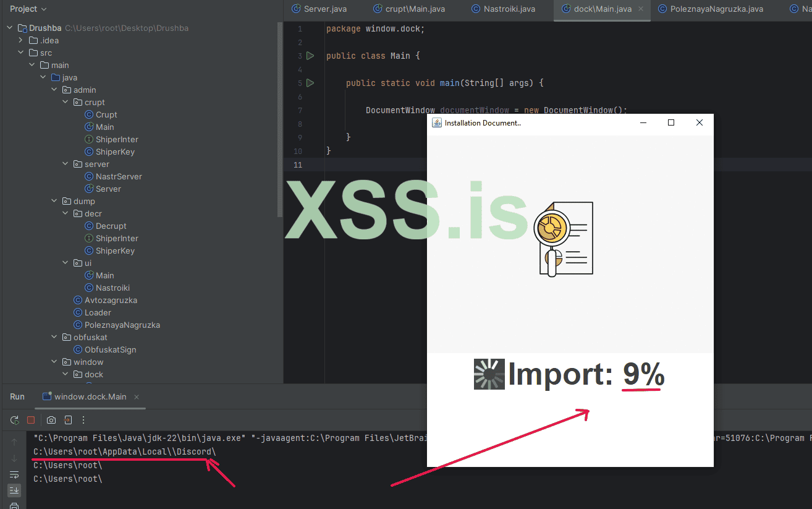Close the window.dock.Main run tab
The image size is (812, 509).
click(137, 397)
